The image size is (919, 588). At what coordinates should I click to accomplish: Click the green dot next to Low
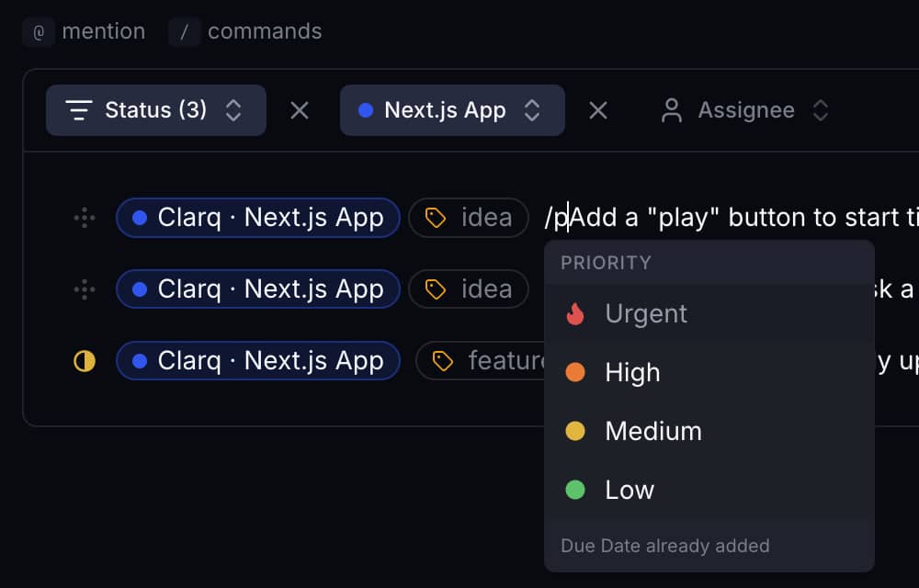(573, 490)
